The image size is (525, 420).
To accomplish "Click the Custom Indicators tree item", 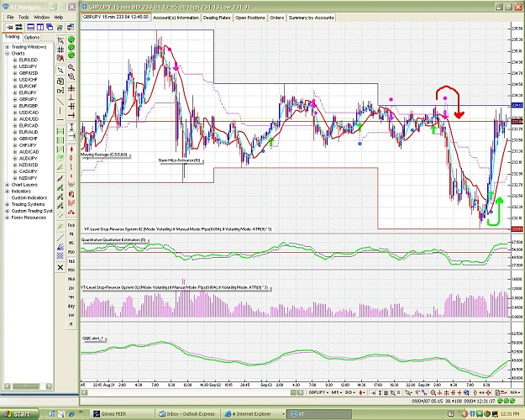I will (29, 197).
